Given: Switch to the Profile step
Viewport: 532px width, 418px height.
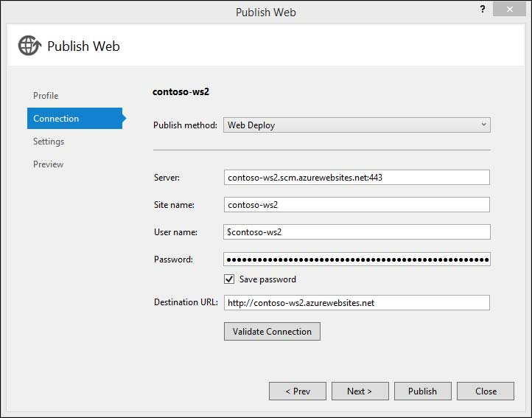Looking at the screenshot, I should (46, 96).
